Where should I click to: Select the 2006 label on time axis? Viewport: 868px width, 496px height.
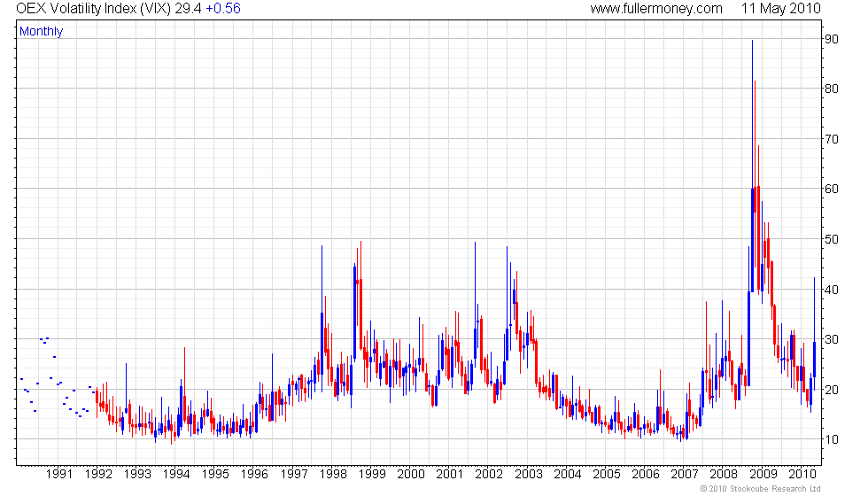pyautogui.click(x=647, y=474)
